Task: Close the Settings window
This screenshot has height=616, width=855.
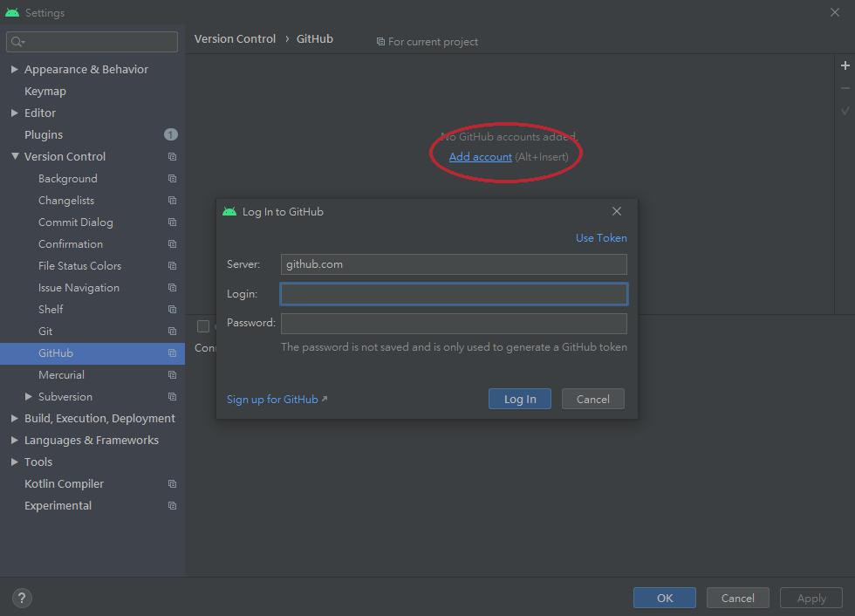Action: [x=834, y=12]
